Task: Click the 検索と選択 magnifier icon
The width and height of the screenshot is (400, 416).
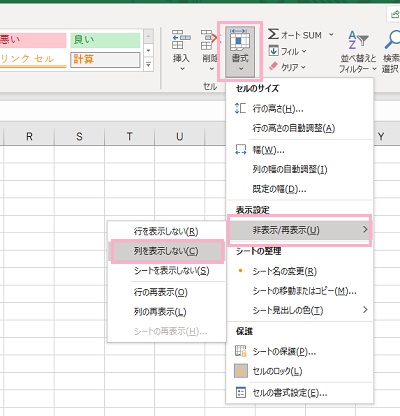Action: 392,39
